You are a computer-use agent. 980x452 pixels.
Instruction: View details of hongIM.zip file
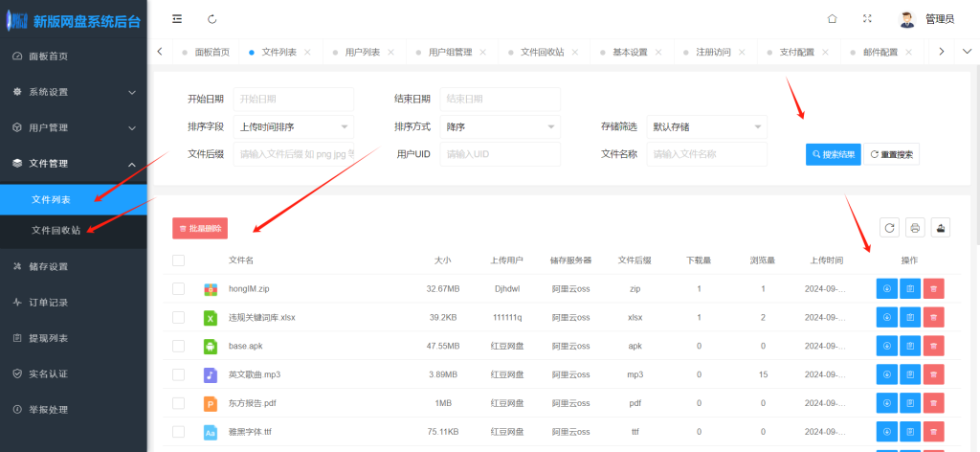pos(910,289)
